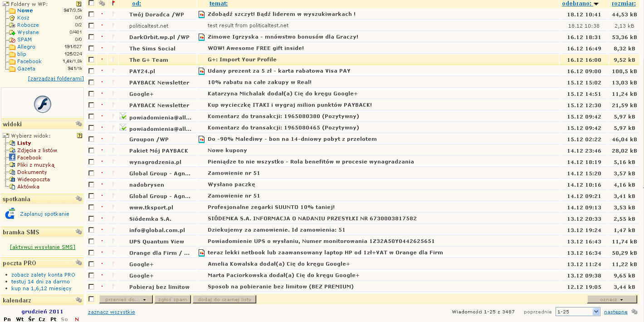Screen dimensions: 644x322
Task: Click dodaj do czarnej listy button
Action: coord(224,299)
